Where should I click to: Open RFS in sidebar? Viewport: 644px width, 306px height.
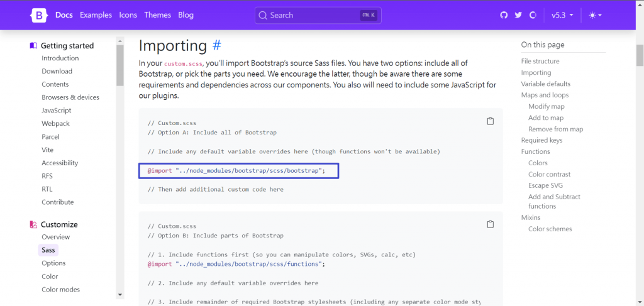coord(47,176)
